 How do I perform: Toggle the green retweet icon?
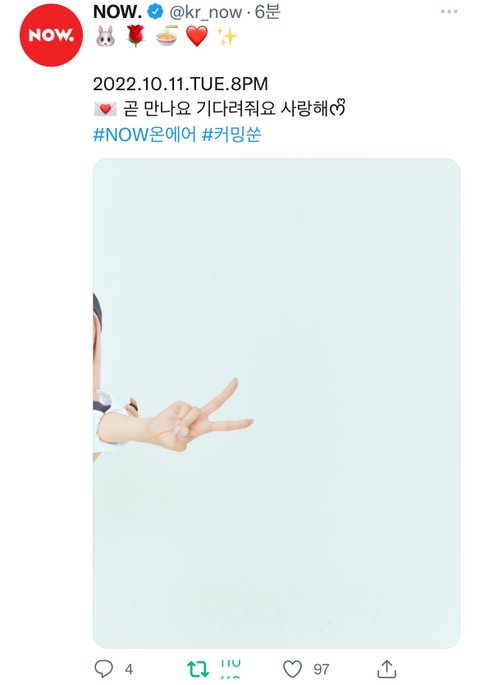pyautogui.click(x=198, y=669)
